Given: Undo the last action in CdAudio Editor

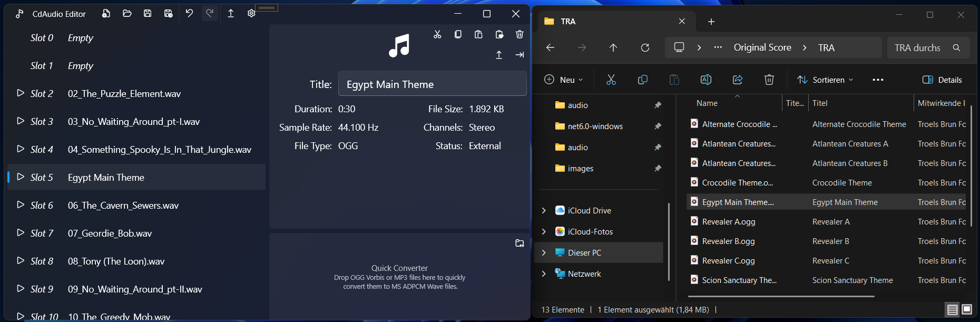Looking at the screenshot, I should click(x=189, y=14).
